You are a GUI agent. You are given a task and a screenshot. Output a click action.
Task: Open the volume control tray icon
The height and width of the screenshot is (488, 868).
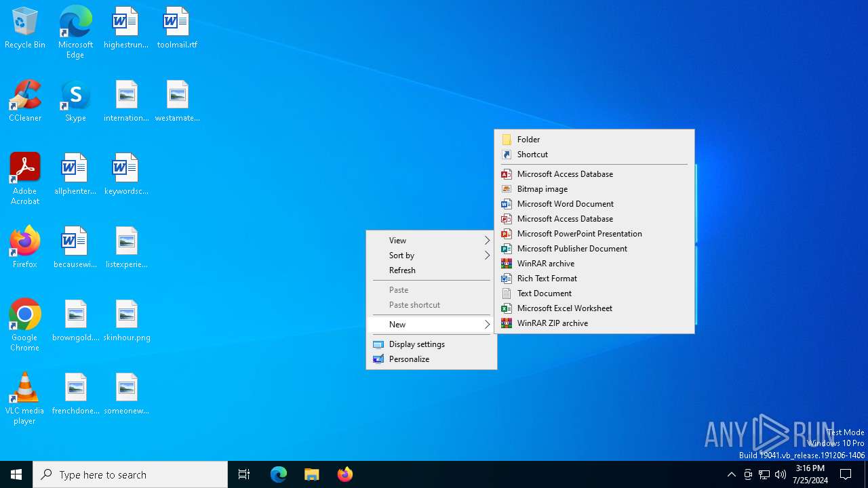781,474
